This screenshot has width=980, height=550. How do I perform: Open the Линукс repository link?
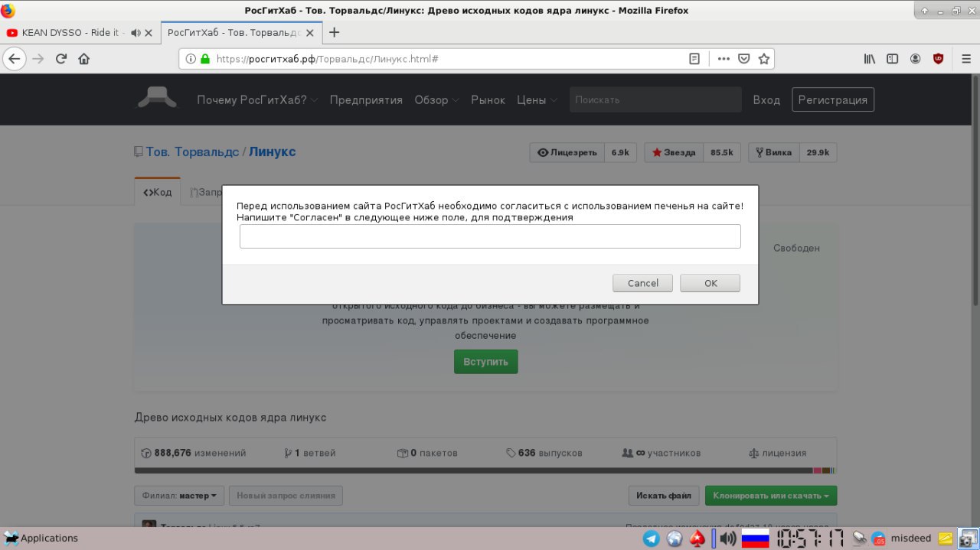click(272, 151)
